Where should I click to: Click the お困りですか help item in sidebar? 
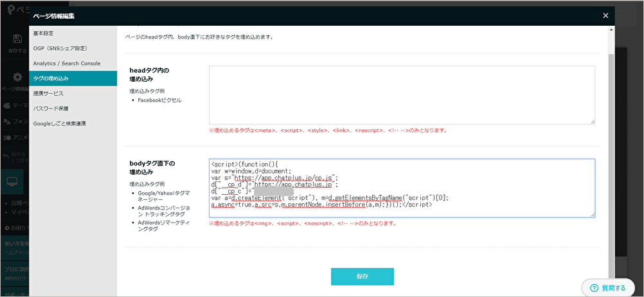[17, 227]
